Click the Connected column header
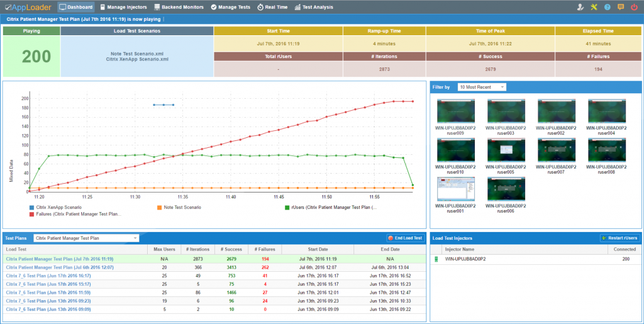The height and width of the screenshot is (324, 644). [x=625, y=249]
